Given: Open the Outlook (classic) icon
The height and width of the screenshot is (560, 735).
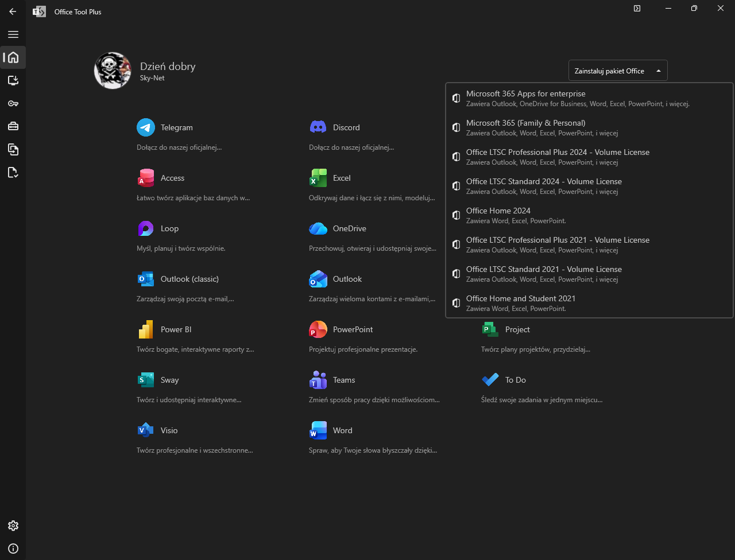Looking at the screenshot, I should click(x=146, y=279).
